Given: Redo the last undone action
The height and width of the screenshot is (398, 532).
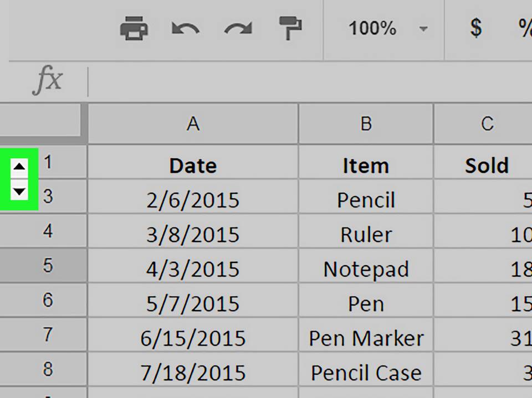Looking at the screenshot, I should (x=238, y=28).
